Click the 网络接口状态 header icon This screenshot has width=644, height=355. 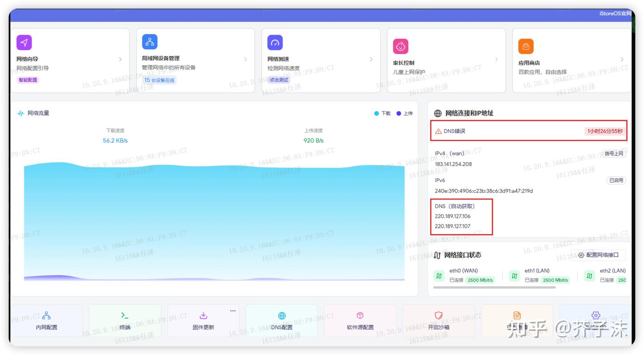437,255
